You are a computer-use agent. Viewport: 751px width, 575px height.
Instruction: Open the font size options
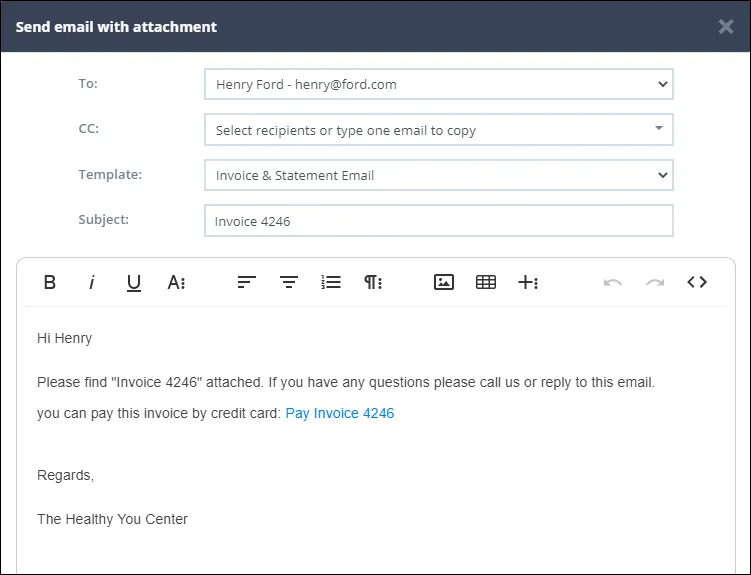click(x=176, y=282)
